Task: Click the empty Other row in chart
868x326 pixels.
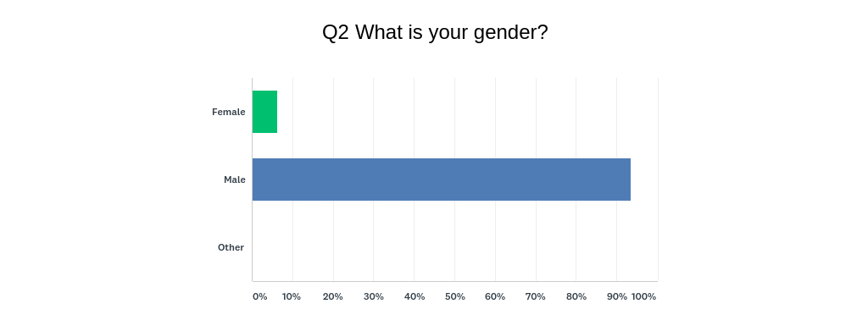Action: (x=455, y=247)
